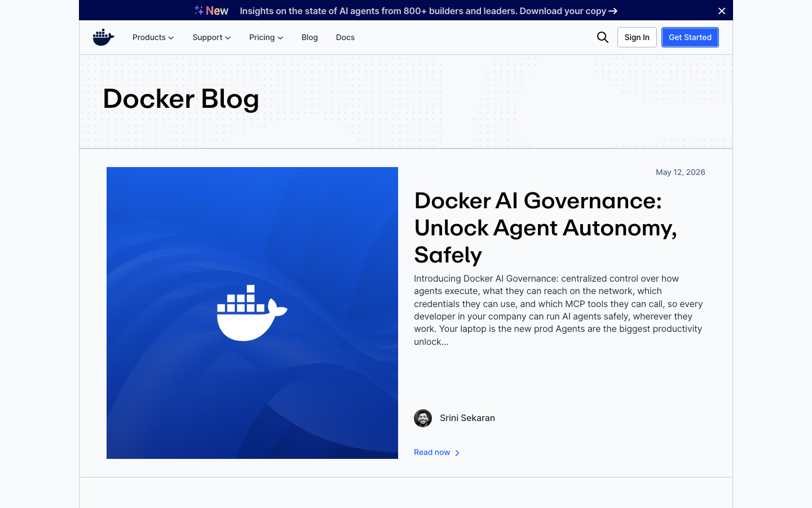This screenshot has height=508, width=812.
Task: Click Srini Sekaran author avatar
Action: [x=423, y=418]
